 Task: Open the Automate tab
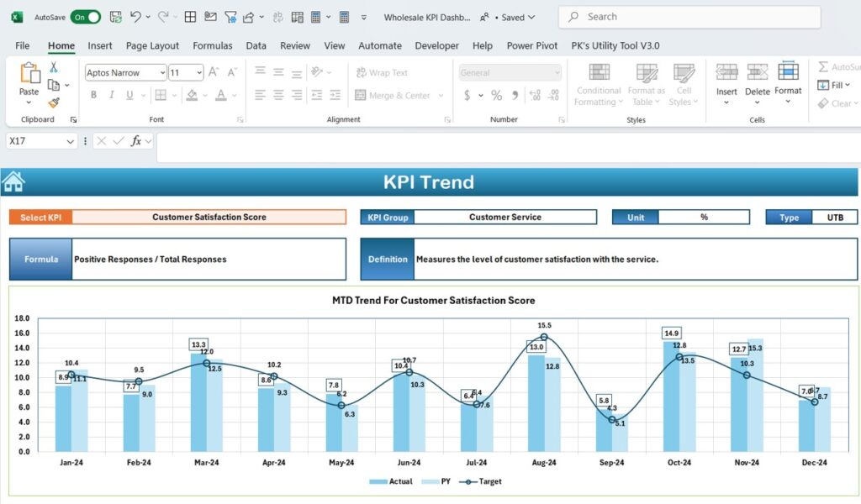tap(380, 45)
